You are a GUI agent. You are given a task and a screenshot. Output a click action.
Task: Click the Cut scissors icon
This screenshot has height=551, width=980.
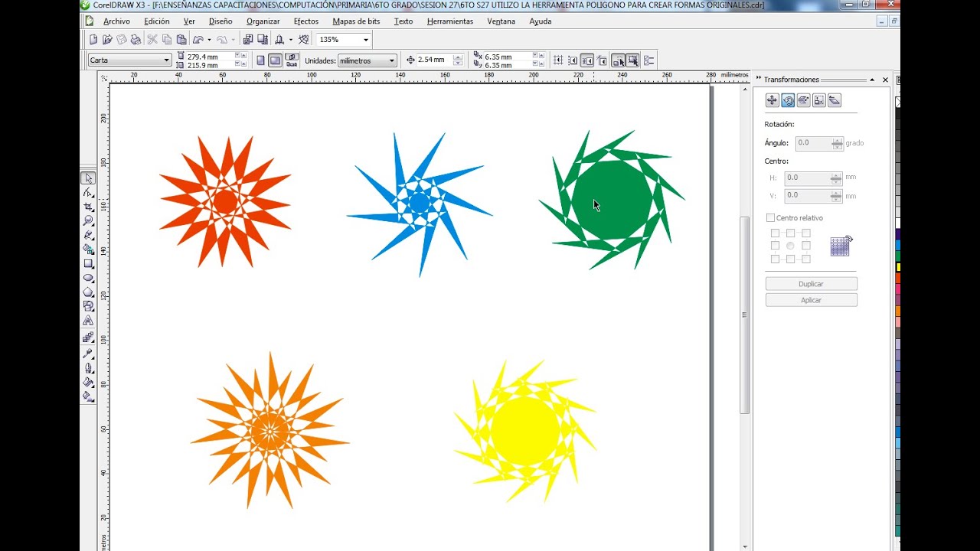[152, 40]
